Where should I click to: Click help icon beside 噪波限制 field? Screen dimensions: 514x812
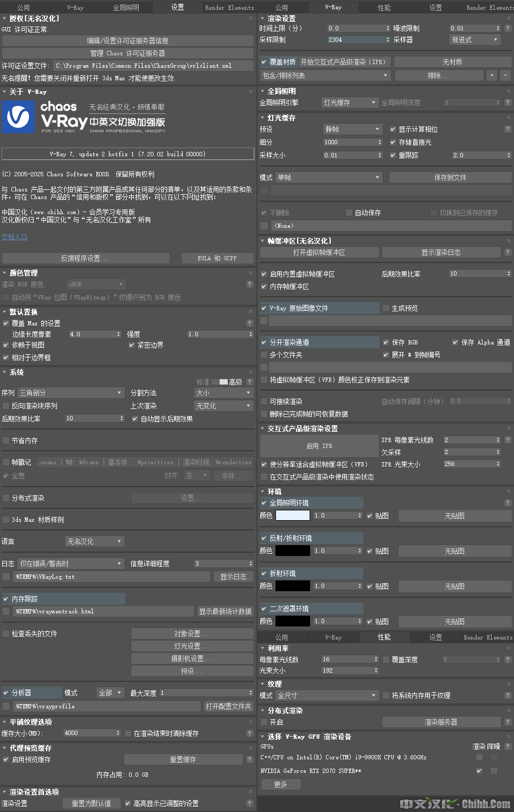tap(507, 28)
